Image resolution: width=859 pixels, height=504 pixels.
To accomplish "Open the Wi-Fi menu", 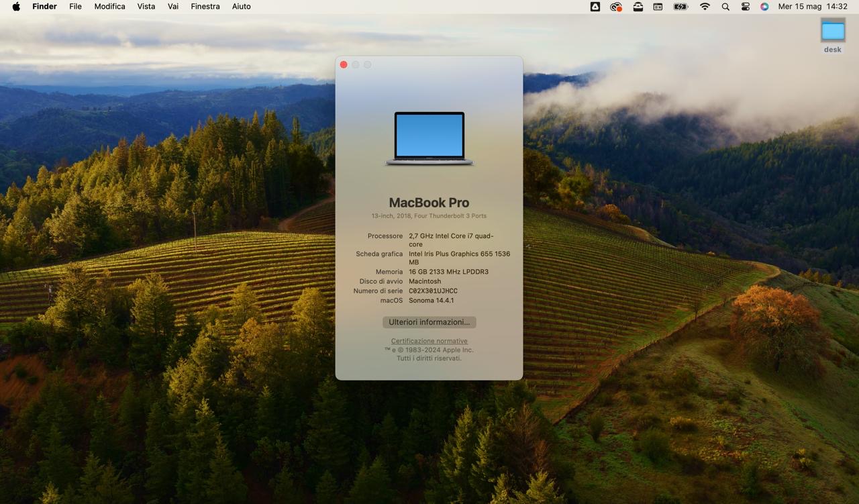I will [705, 7].
